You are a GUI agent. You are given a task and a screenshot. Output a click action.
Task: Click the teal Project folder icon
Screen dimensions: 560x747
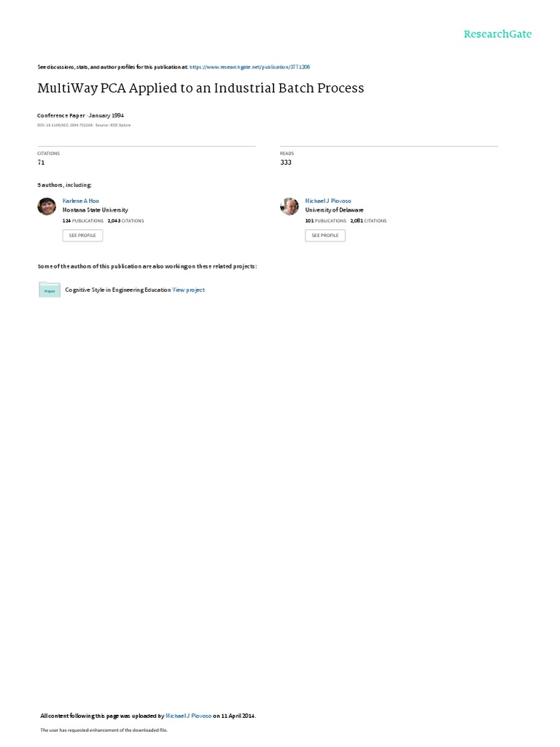[x=50, y=290]
